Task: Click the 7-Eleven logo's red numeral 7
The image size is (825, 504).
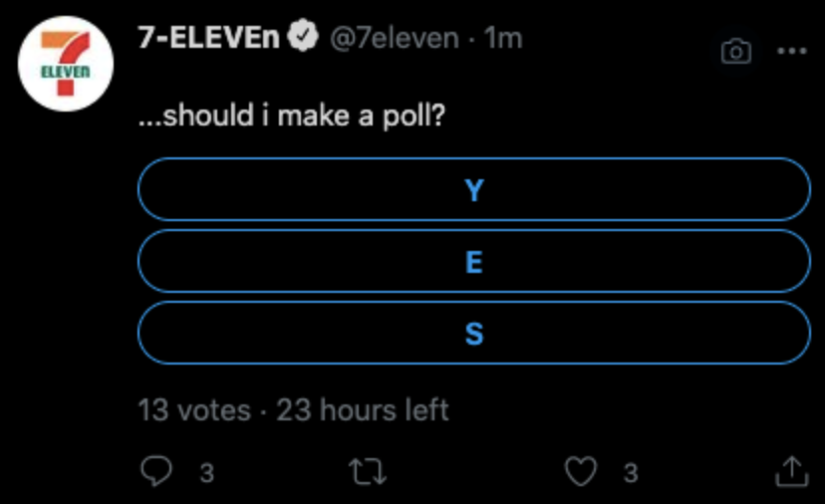Action: (x=64, y=52)
